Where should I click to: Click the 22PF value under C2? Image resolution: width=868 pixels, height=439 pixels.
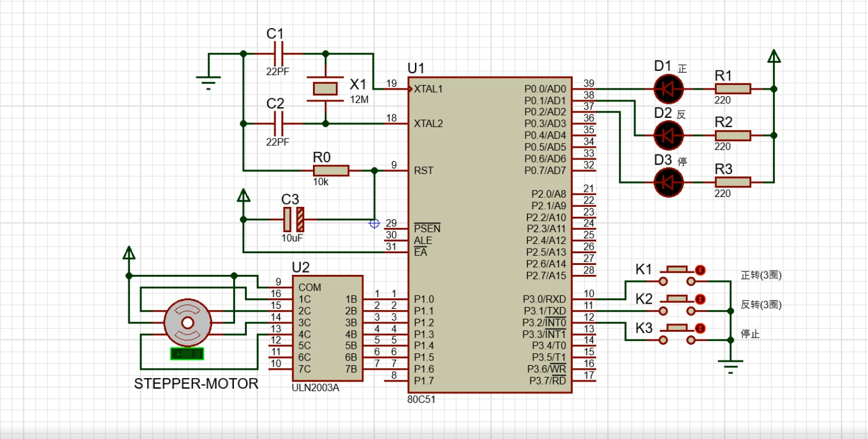coord(278,142)
